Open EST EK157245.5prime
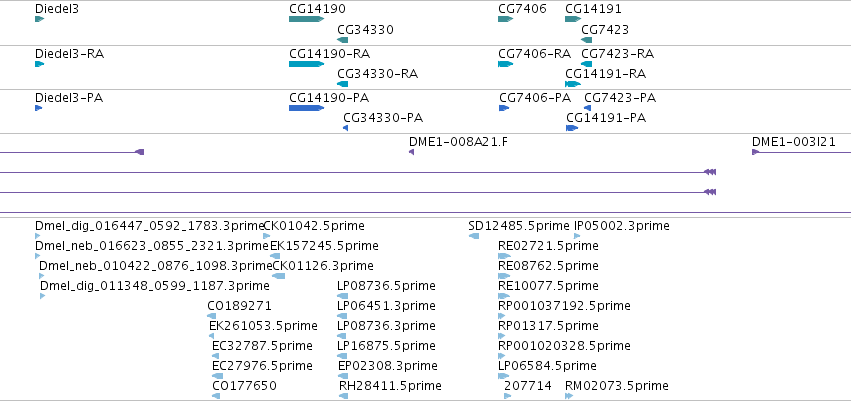The width and height of the screenshot is (851, 401). pos(324,246)
